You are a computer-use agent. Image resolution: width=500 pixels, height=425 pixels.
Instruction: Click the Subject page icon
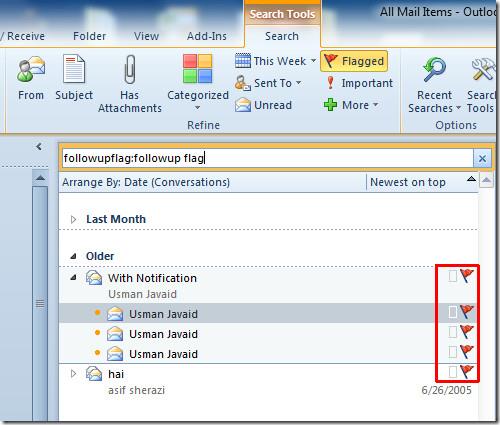[x=74, y=69]
